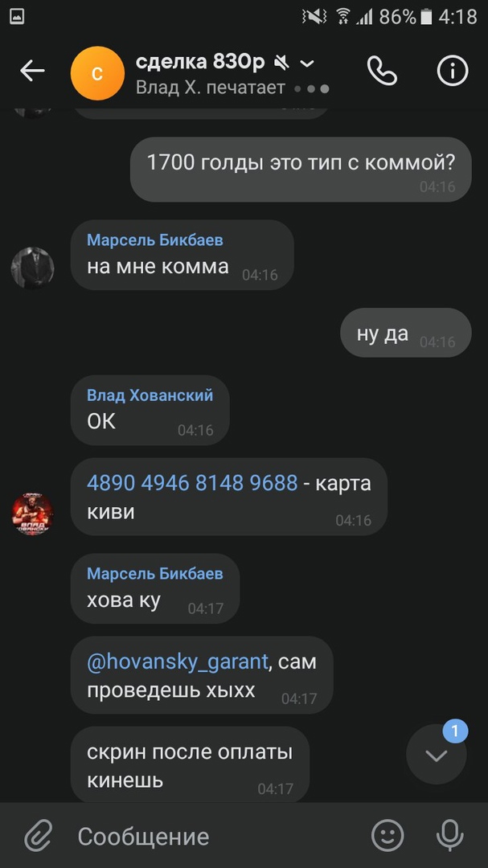
Task: Tap the gallery notification icon in status bar
Action: [17, 17]
